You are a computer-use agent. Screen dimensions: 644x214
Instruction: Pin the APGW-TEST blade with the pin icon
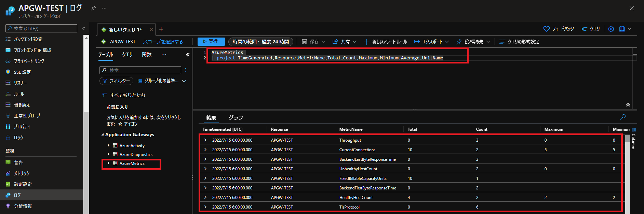click(93, 8)
